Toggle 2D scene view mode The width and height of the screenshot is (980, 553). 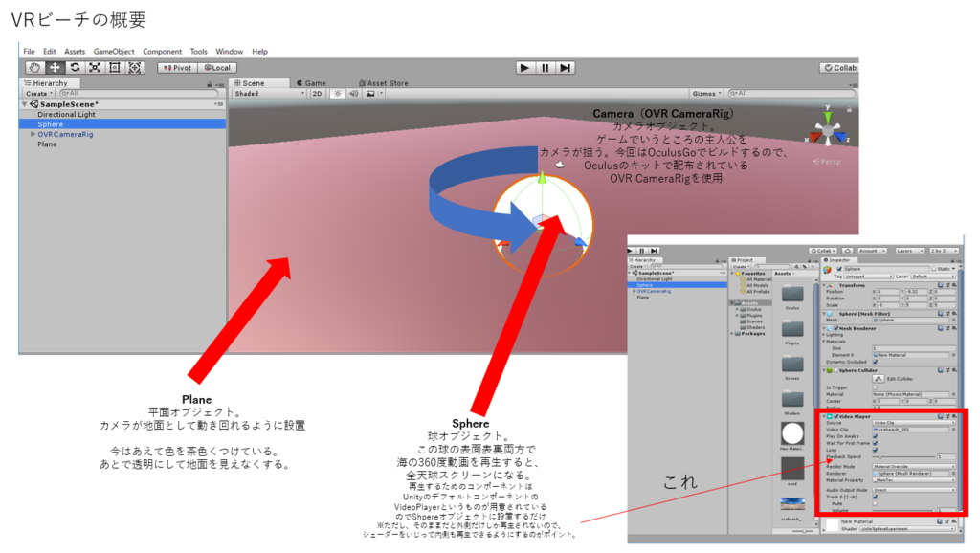click(x=317, y=93)
